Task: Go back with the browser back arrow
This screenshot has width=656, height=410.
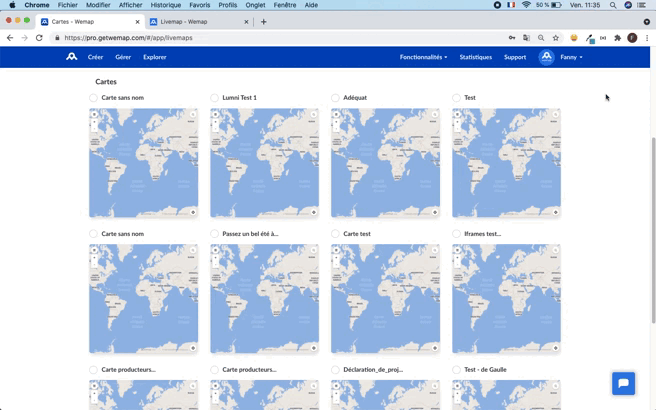Action: pos(10,38)
